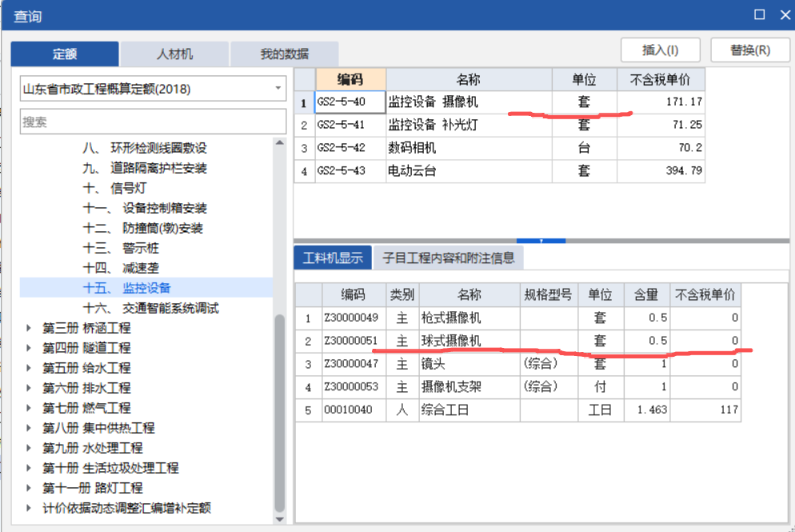Expand 第九册 水处理工程 node
This screenshot has height=532, width=795.
tap(29, 448)
